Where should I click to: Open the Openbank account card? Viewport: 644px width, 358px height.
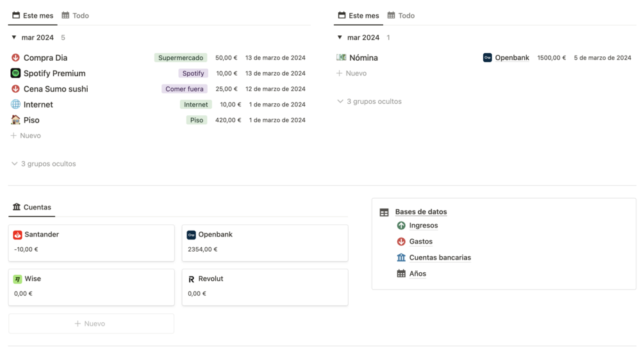[x=265, y=243]
